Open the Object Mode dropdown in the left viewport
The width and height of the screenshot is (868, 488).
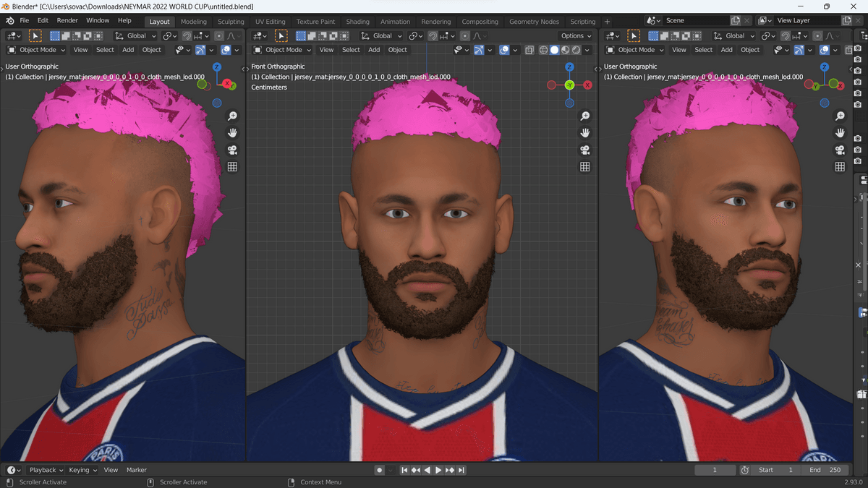pyautogui.click(x=37, y=50)
